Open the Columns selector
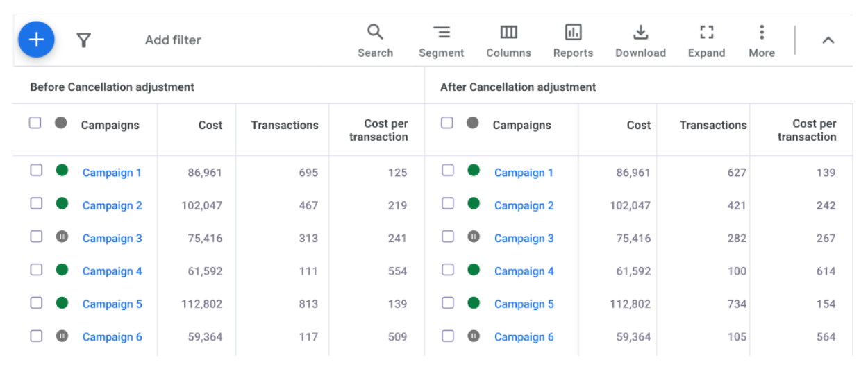This screenshot has width=868, height=369. pyautogui.click(x=508, y=41)
